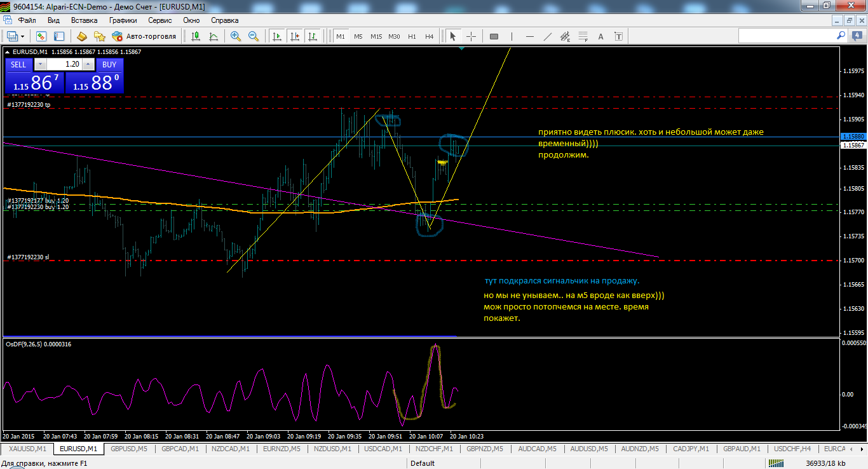Select the Trendline drawing tool

[x=547, y=36]
